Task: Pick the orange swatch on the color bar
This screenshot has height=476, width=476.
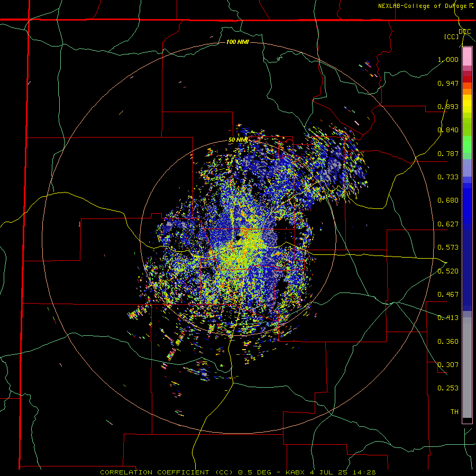Action: [x=467, y=91]
